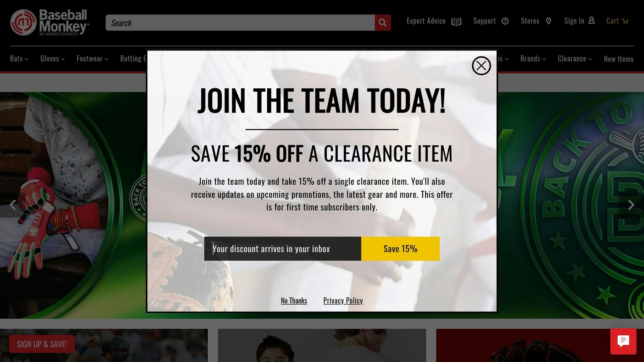Click the No Thanks link

[x=294, y=301]
